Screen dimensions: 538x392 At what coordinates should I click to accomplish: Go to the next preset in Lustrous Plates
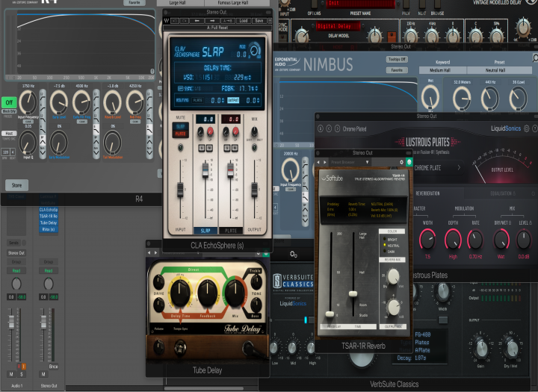click(337, 128)
